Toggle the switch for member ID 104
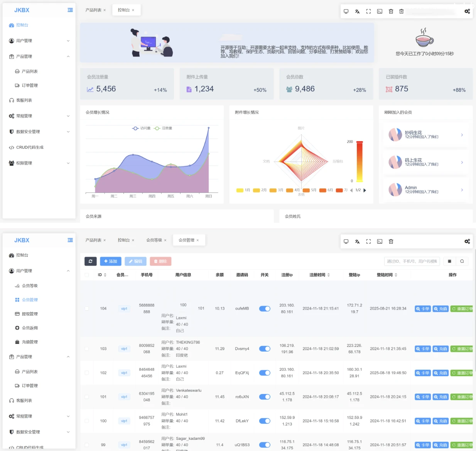The height and width of the screenshot is (451, 476). click(x=265, y=309)
